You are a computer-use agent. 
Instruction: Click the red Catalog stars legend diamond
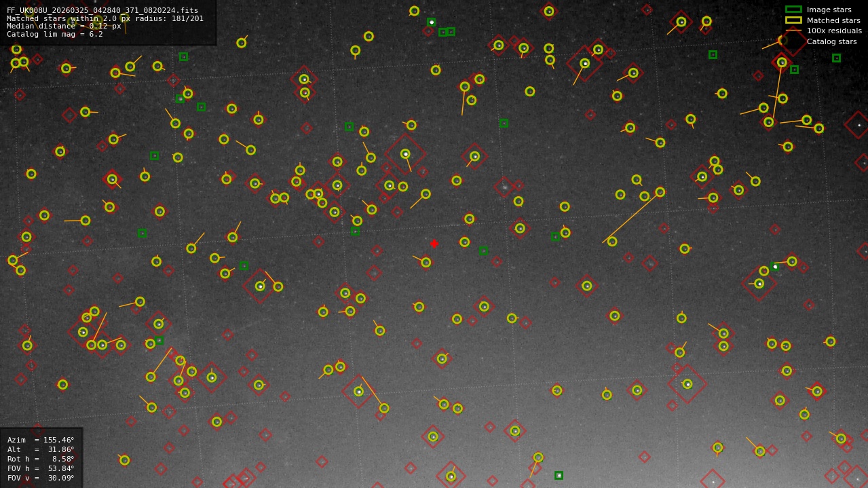click(793, 41)
